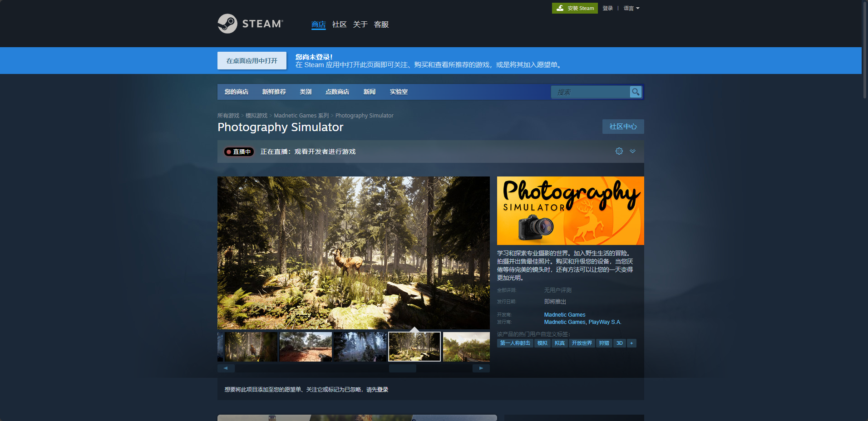Click the 模拟 tag
The height and width of the screenshot is (421, 868).
[542, 343]
